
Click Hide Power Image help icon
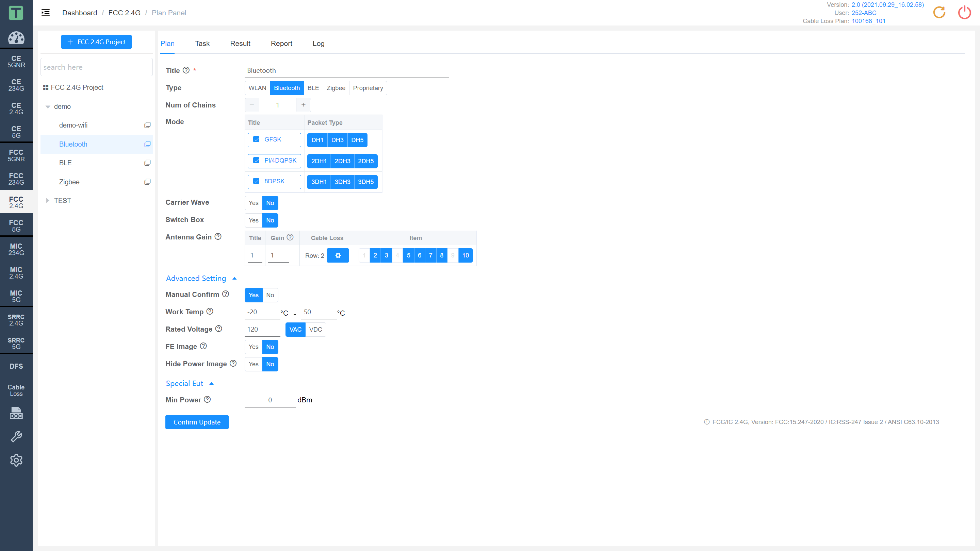(x=233, y=364)
